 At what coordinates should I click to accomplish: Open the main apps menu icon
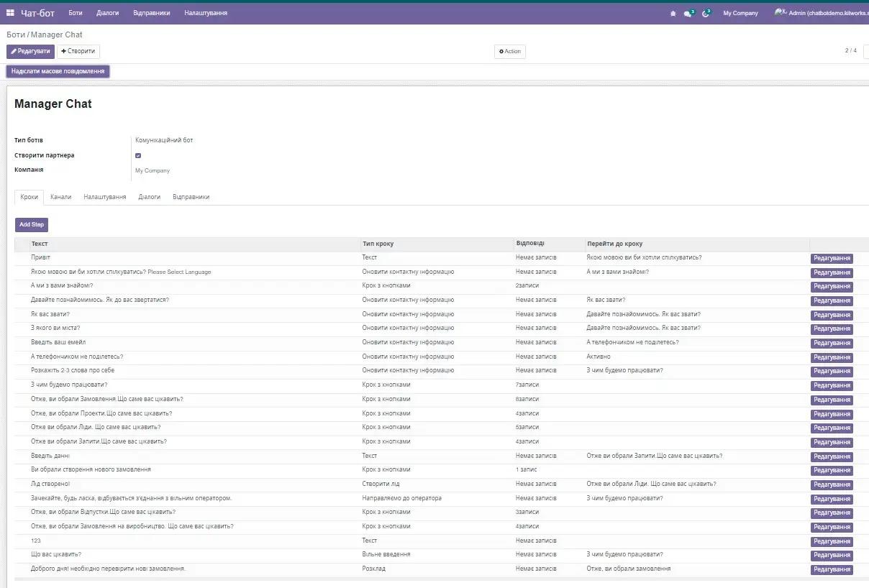9,12
